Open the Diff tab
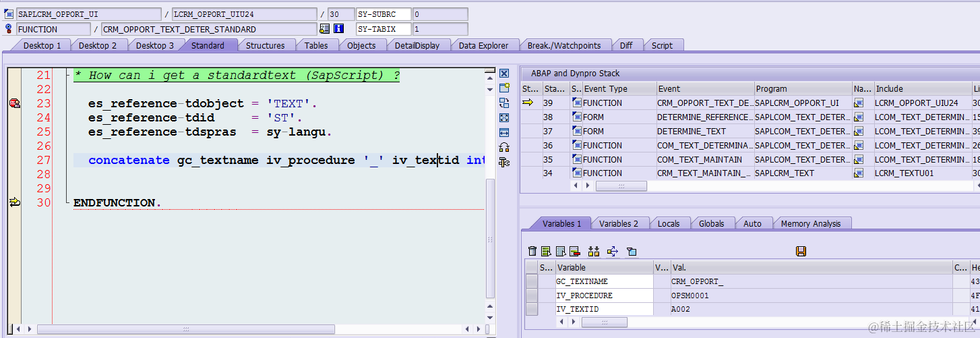Screen dimensions: 980x338 (x=626, y=45)
